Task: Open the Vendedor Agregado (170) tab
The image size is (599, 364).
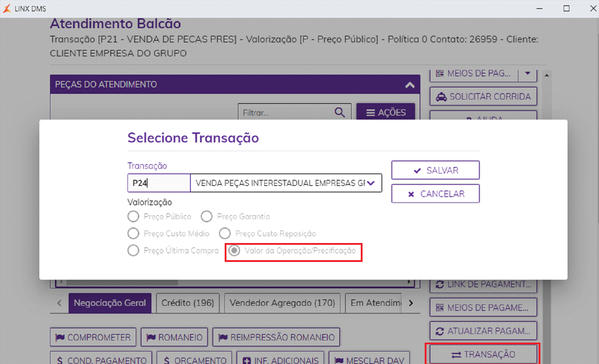Action: (x=282, y=303)
